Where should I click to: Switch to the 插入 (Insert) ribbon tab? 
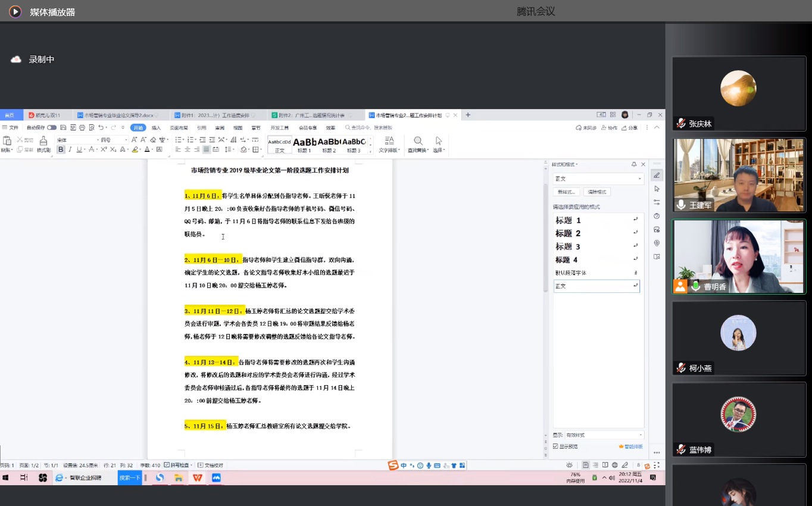[x=156, y=128]
